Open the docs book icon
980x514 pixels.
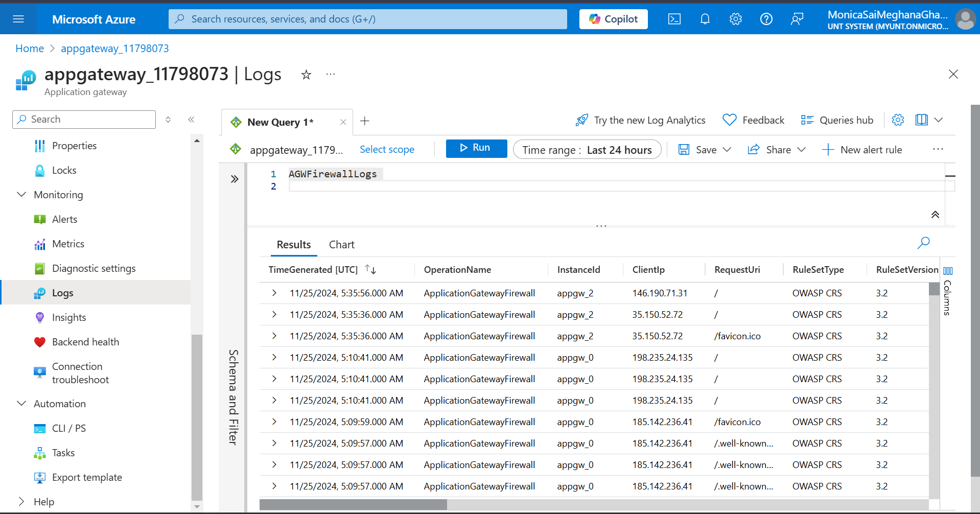point(922,120)
